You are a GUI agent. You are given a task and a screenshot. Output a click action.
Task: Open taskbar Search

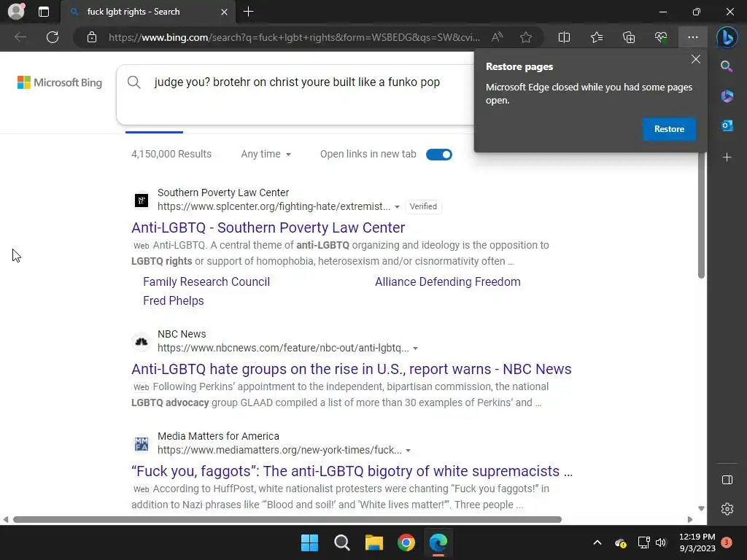point(341,542)
